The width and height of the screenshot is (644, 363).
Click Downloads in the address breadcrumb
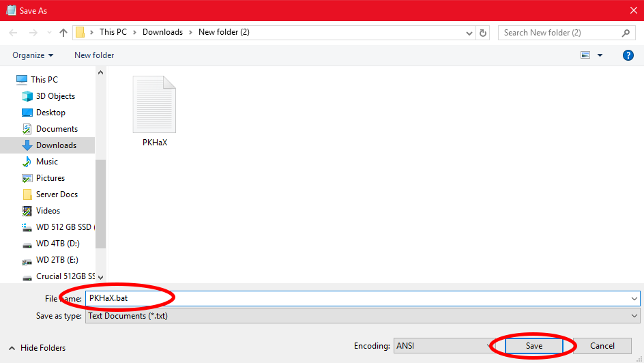click(x=162, y=32)
